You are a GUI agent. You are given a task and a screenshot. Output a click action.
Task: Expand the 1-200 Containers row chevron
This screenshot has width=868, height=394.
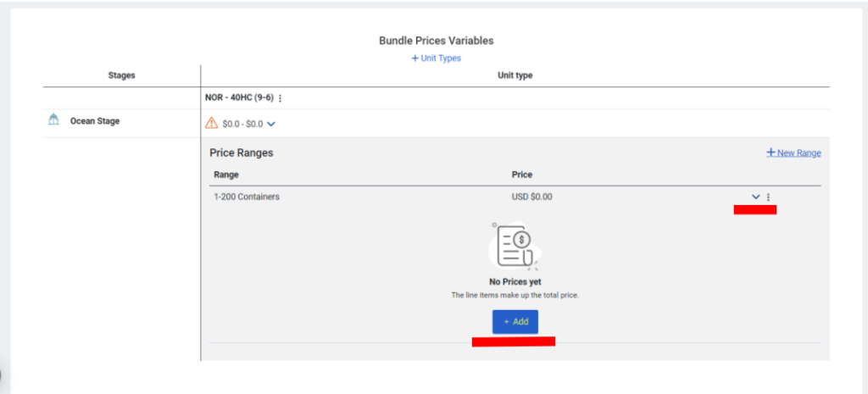(755, 197)
